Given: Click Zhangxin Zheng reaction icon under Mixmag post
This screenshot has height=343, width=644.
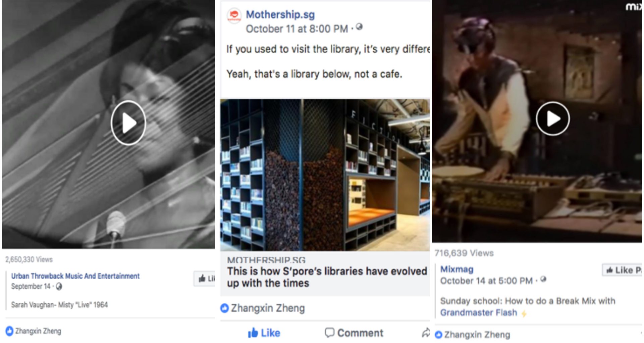Looking at the screenshot, I should click(x=438, y=335).
